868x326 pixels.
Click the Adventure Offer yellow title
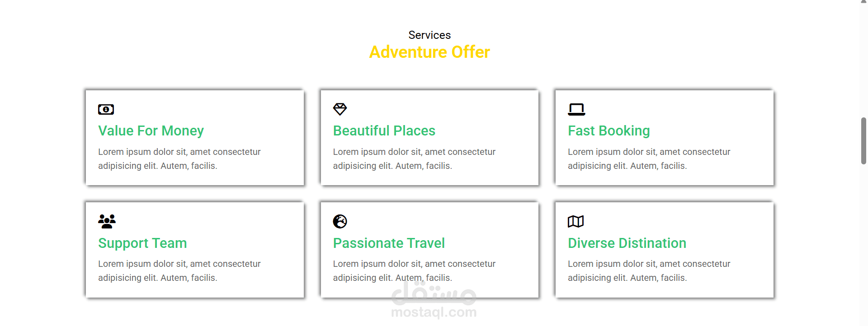(x=429, y=52)
